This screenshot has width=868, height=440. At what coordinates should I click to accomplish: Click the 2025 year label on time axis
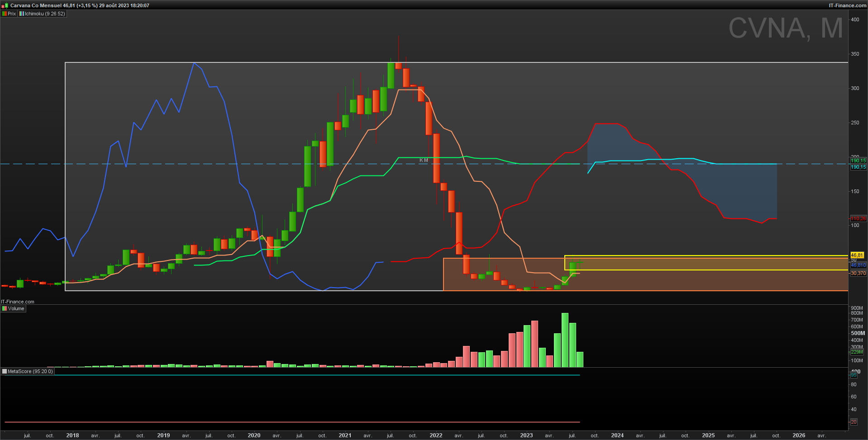pyautogui.click(x=708, y=435)
